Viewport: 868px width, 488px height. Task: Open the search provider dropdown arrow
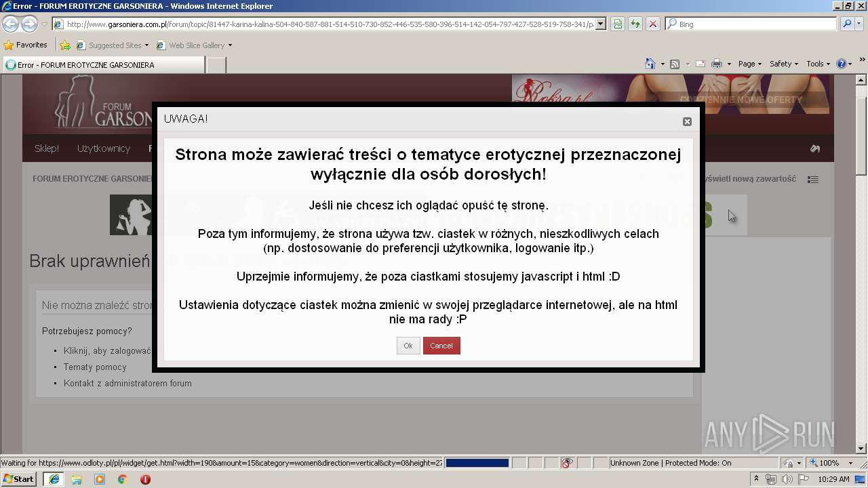coord(859,24)
